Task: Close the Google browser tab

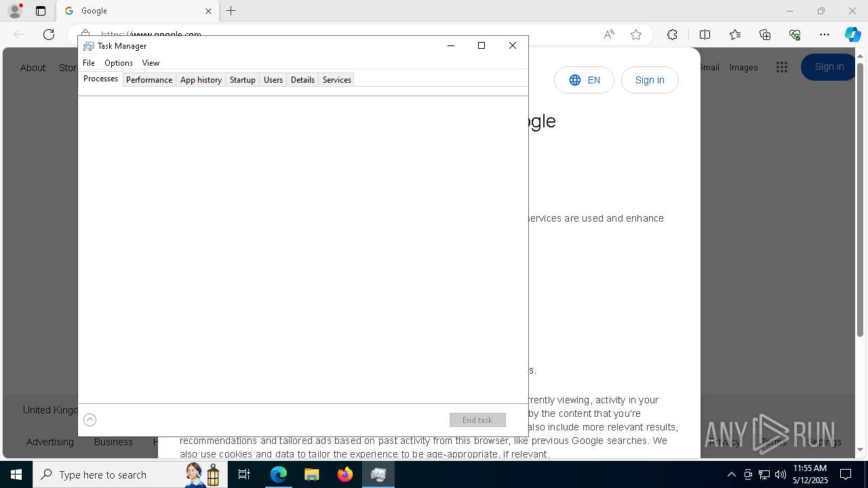Action: [208, 11]
